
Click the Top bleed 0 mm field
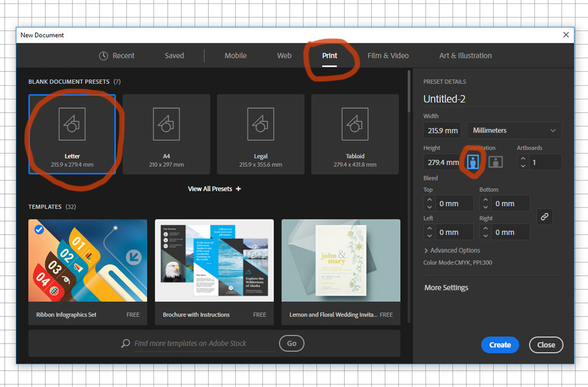point(454,203)
